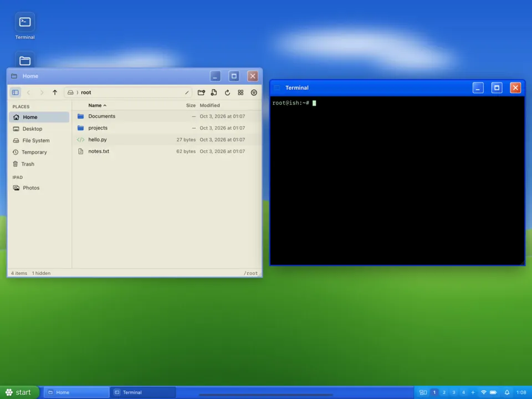Go forward in file manager history
Screen dimensions: 532x399
point(42,93)
